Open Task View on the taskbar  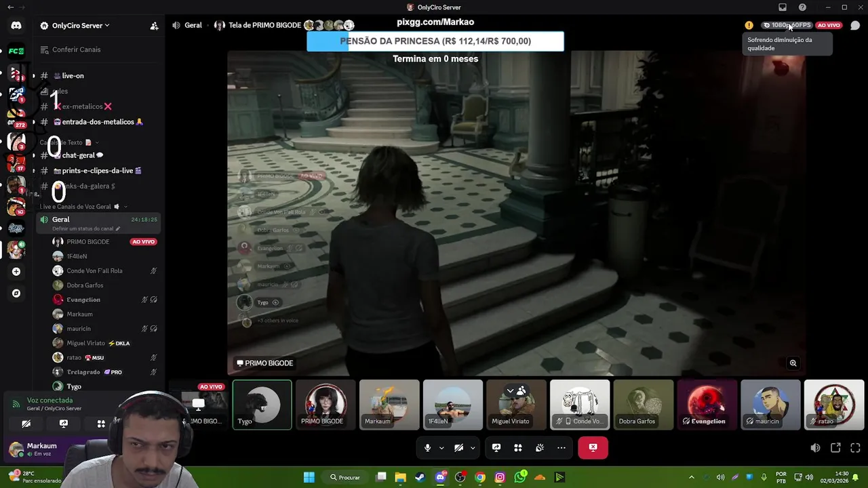[381, 477]
